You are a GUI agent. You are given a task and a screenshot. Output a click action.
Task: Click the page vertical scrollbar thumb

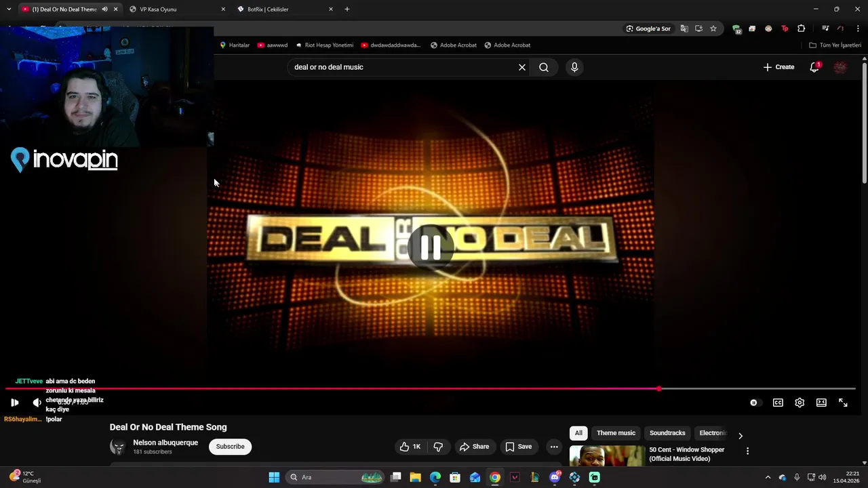coord(865,123)
